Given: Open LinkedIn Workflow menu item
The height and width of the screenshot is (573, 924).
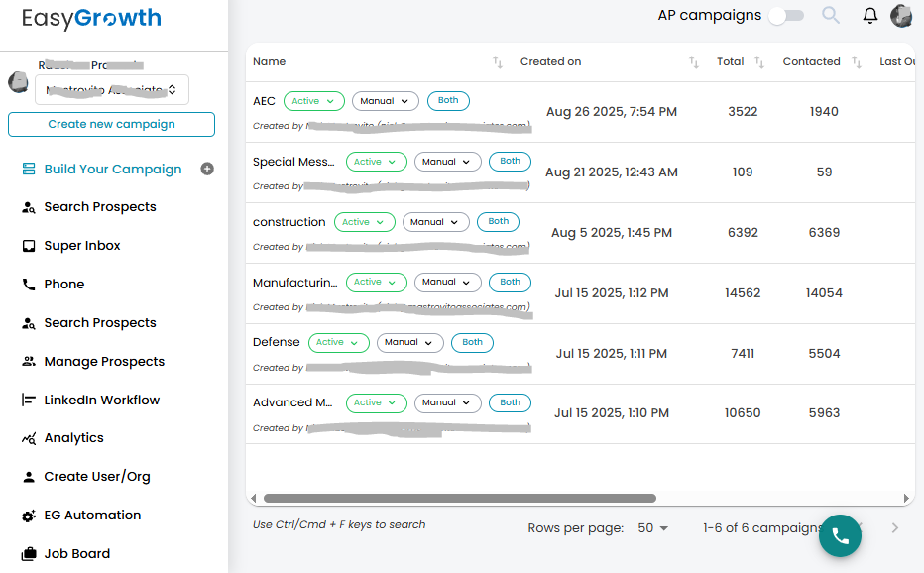Looking at the screenshot, I should click(101, 401).
